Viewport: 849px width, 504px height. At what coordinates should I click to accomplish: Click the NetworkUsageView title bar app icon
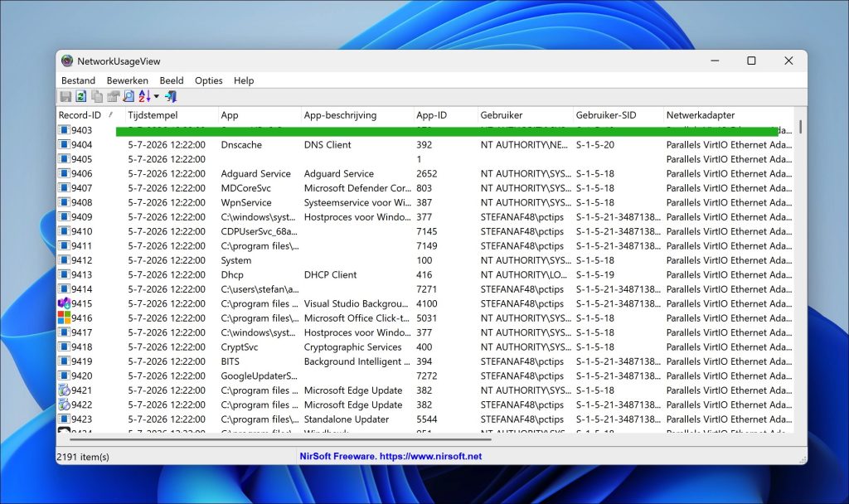tap(67, 61)
